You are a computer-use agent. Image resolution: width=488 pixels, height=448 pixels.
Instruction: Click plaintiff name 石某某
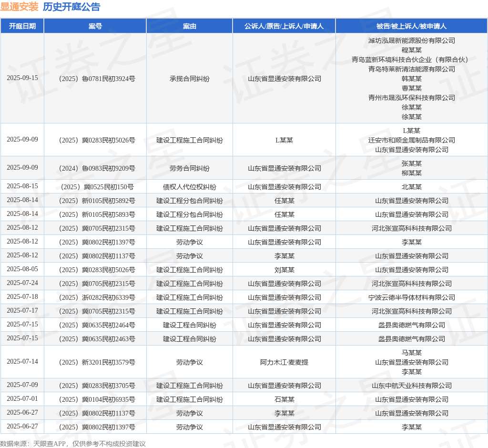pos(284,399)
